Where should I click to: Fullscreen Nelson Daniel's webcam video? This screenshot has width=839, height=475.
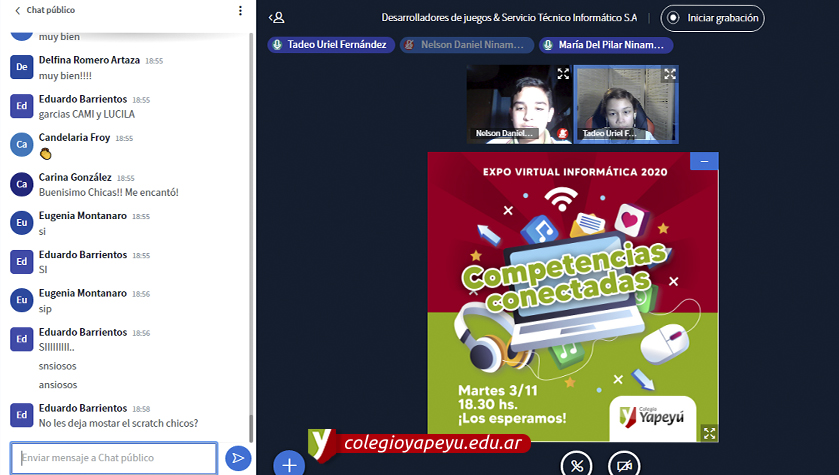(x=563, y=74)
